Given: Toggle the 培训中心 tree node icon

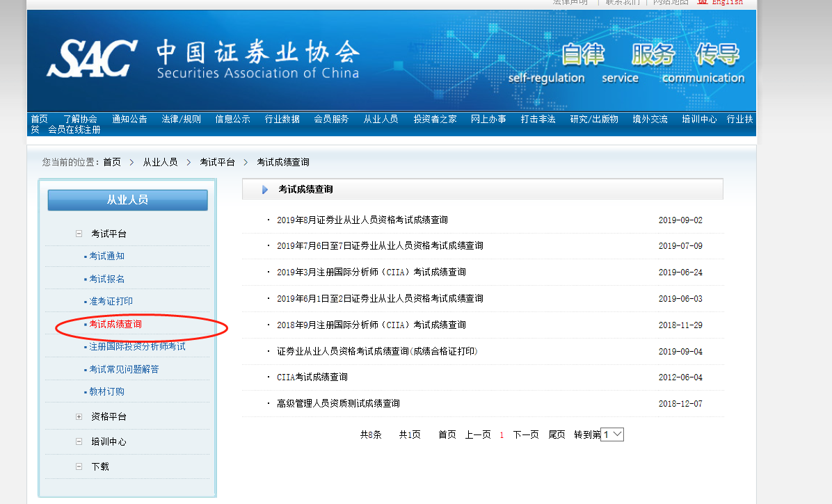Looking at the screenshot, I should [x=79, y=442].
